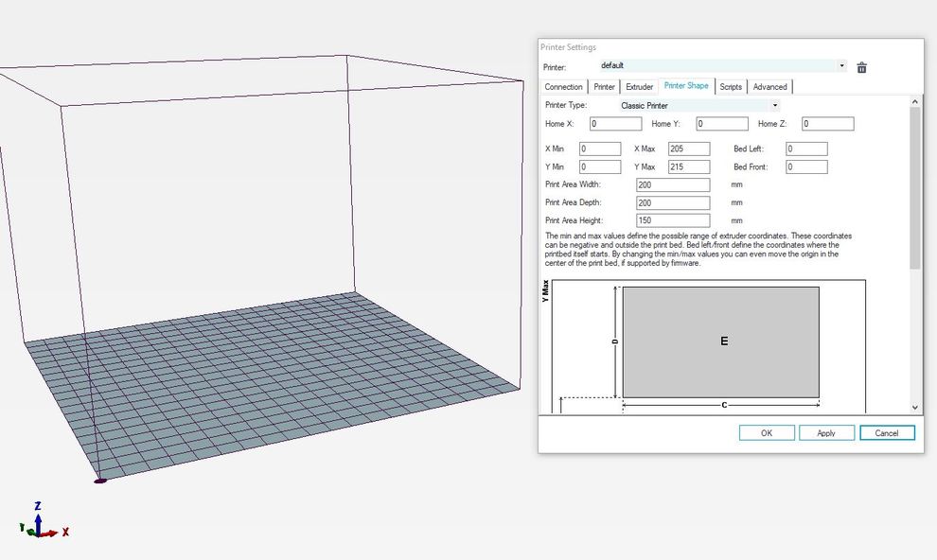Click the Printer tab
The image size is (937, 560).
coord(605,87)
